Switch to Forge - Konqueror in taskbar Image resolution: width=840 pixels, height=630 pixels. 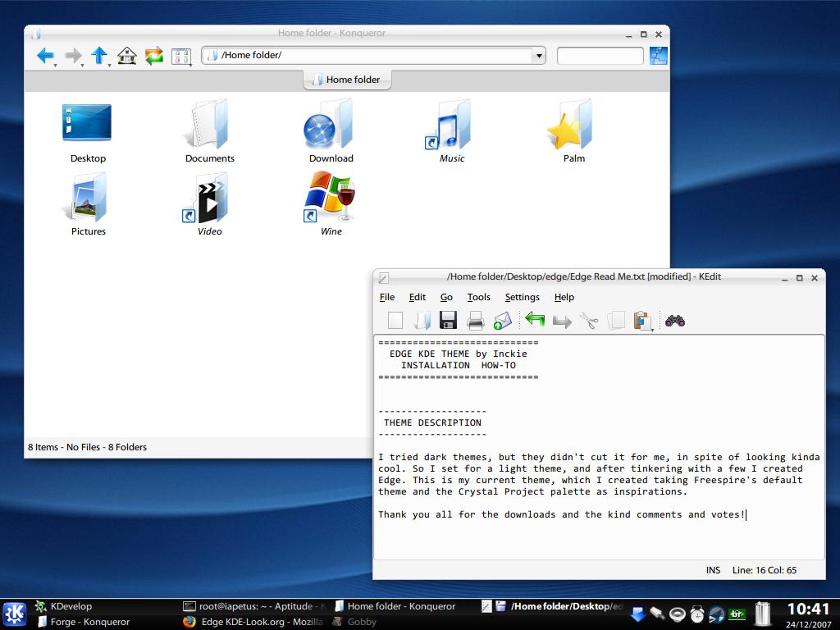(84, 622)
